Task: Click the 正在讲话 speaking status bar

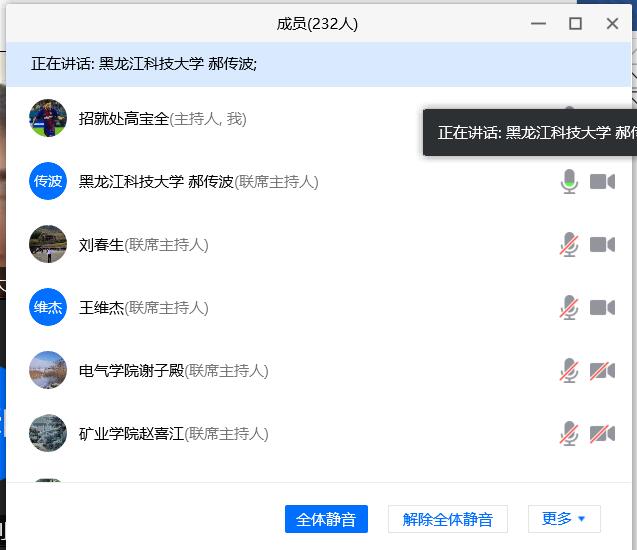Action: (x=200, y=64)
